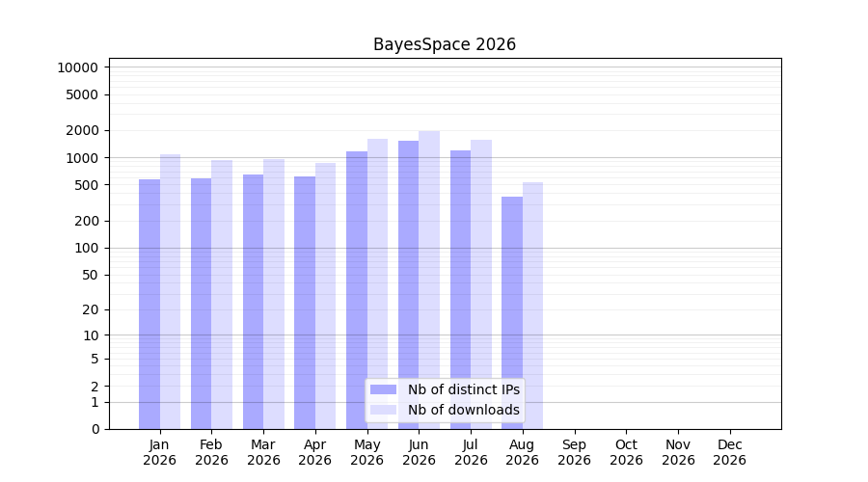Click the Jun 2026 axis label
The image size is (868, 482).
pos(420,452)
